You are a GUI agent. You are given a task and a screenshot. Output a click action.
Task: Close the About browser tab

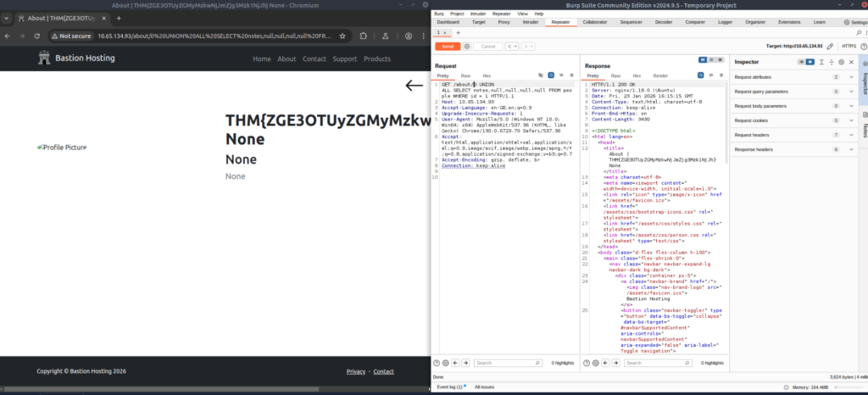(x=103, y=19)
